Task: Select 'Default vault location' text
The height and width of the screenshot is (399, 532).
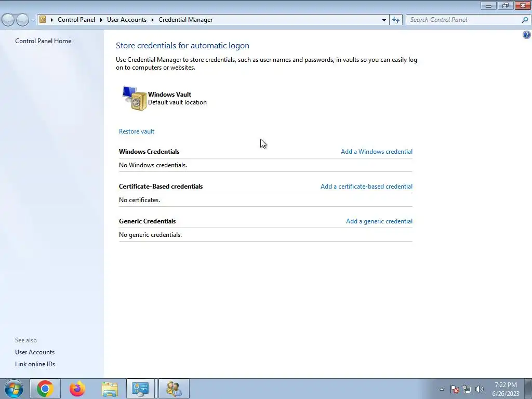Action: 177,102
